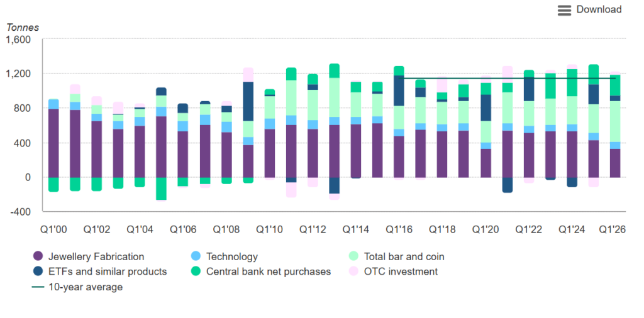Click Central bank net purchases legend text
The image size is (644, 318).
click(x=269, y=271)
